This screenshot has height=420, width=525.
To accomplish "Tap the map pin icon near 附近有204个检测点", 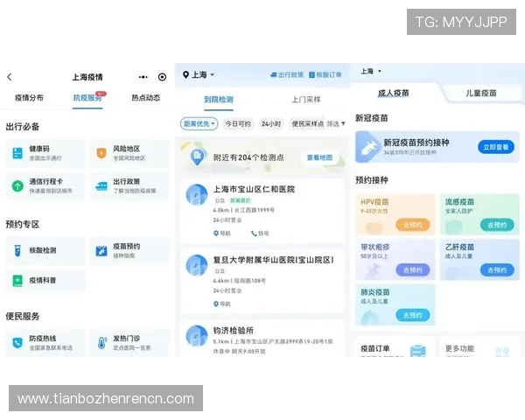I will click(197, 157).
